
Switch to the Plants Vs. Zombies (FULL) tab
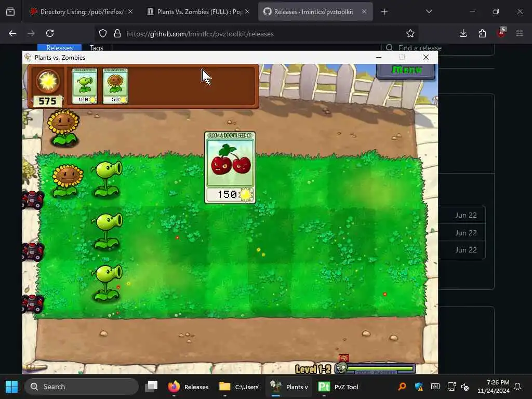[199, 12]
